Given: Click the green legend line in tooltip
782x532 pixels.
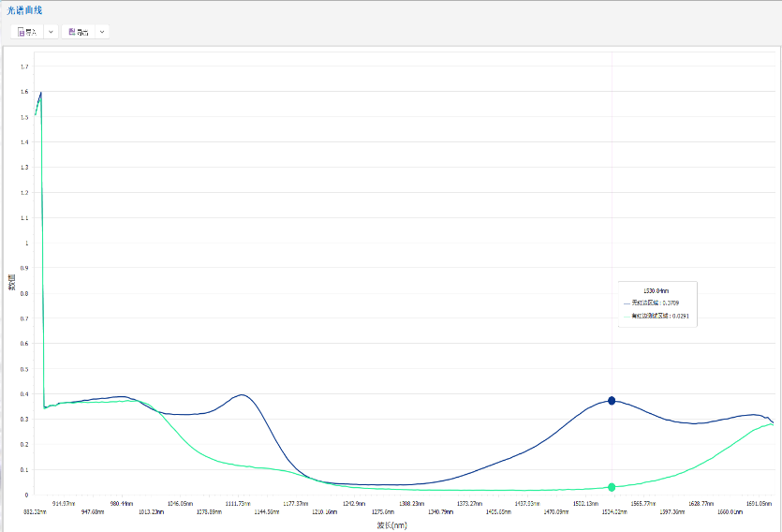Looking at the screenshot, I should click(x=626, y=317).
